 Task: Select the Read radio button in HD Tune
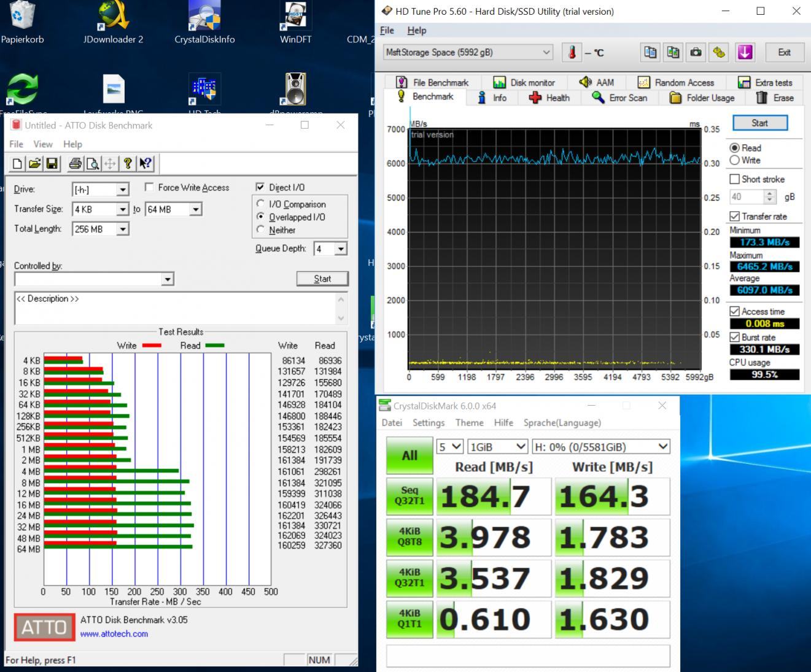pyautogui.click(x=734, y=148)
